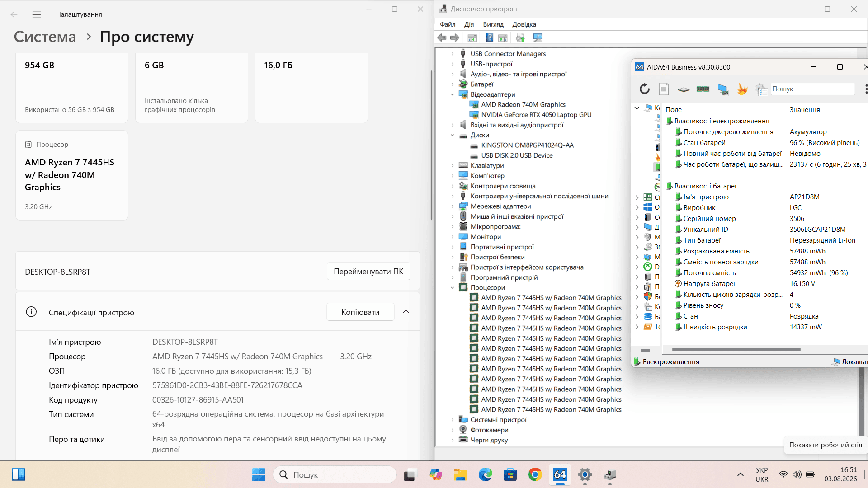Go back in Device Manager toolbar
Viewport: 868px width, 488px height.
click(442, 38)
